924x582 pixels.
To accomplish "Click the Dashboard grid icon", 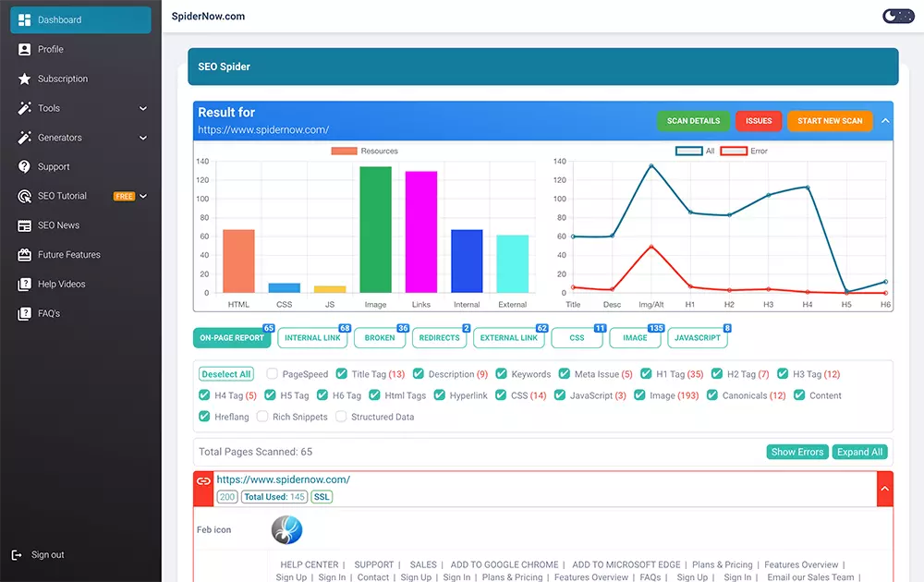I will [x=24, y=20].
